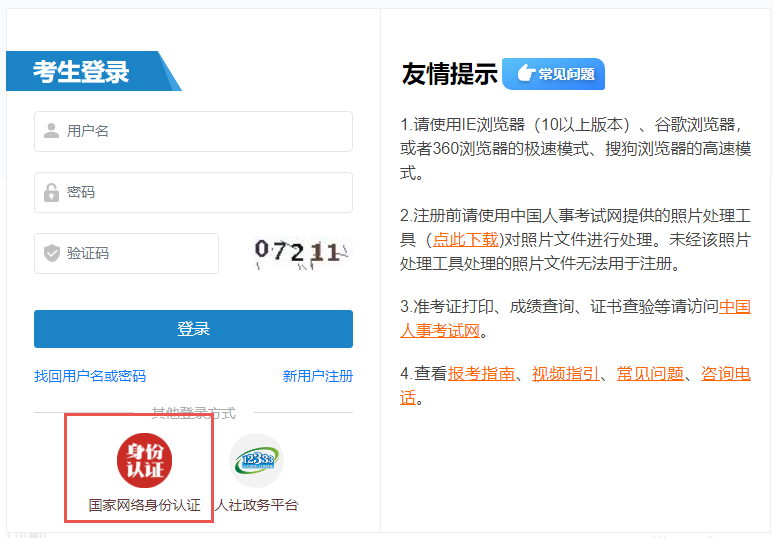Click the shield icon beside 验证码
Image resolution: width=774 pixels, height=538 pixels.
(x=51, y=253)
